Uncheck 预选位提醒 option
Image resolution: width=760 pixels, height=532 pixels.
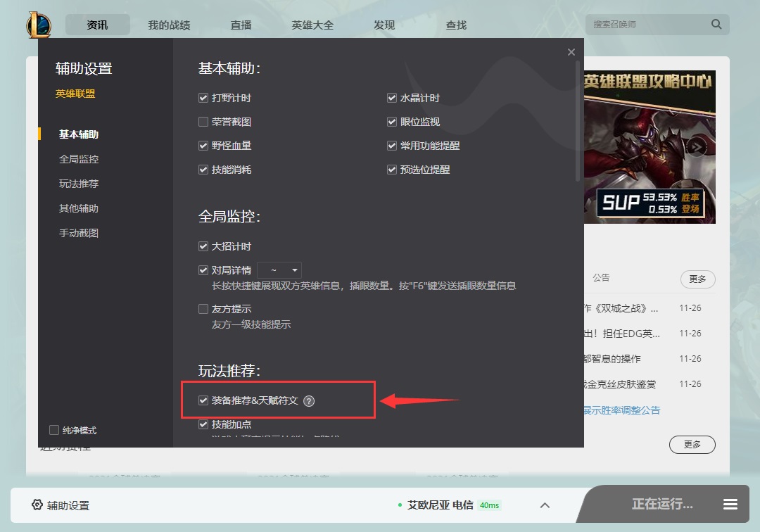point(392,170)
